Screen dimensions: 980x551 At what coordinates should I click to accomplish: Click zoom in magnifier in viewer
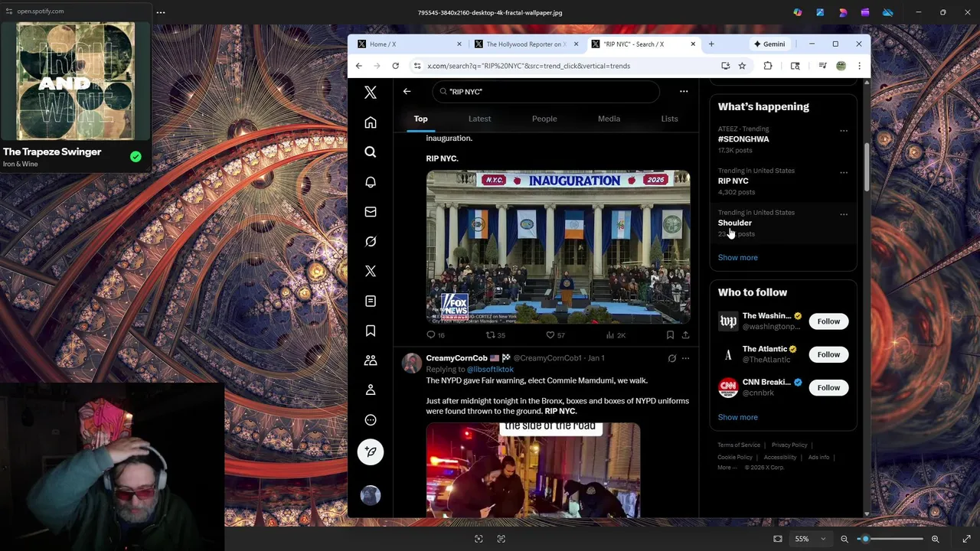pyautogui.click(x=935, y=539)
